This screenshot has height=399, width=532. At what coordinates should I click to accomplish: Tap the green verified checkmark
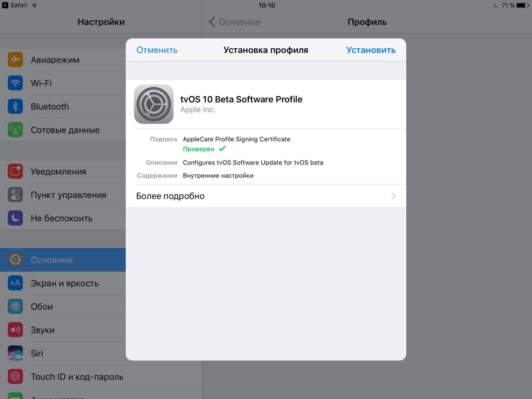222,149
